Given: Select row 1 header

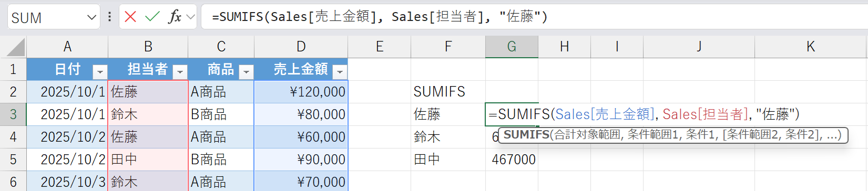Looking at the screenshot, I should tap(13, 69).
